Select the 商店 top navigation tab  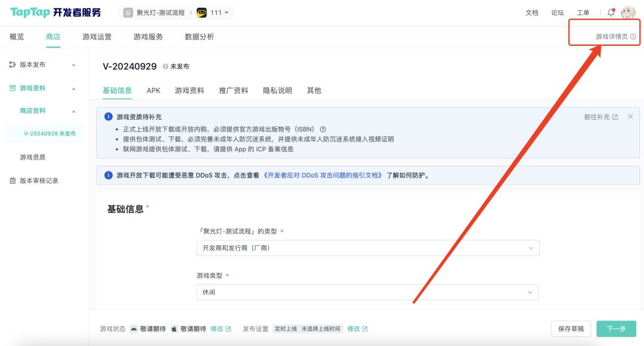point(53,37)
